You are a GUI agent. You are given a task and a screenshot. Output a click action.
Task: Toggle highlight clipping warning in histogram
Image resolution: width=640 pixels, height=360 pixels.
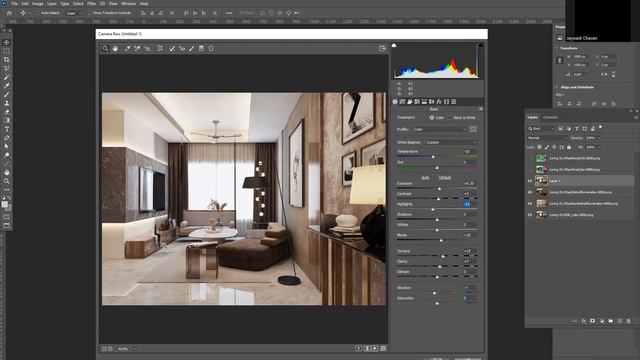[481, 45]
